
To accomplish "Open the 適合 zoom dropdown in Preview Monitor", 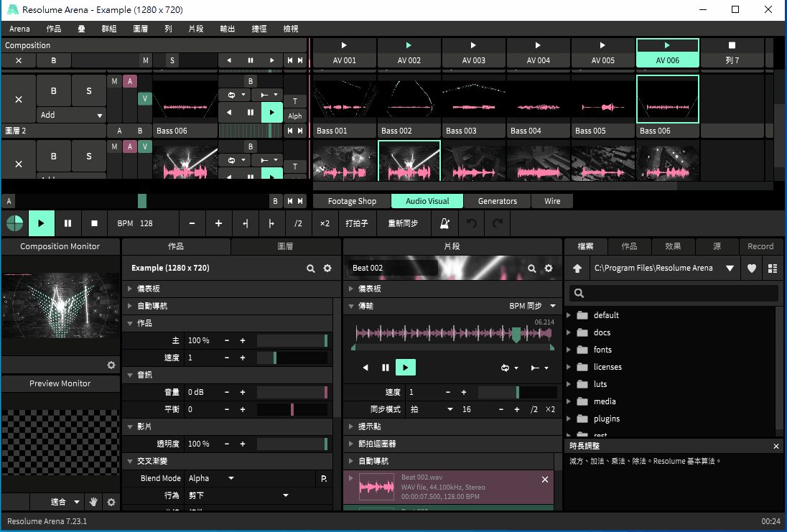I will coord(65,502).
